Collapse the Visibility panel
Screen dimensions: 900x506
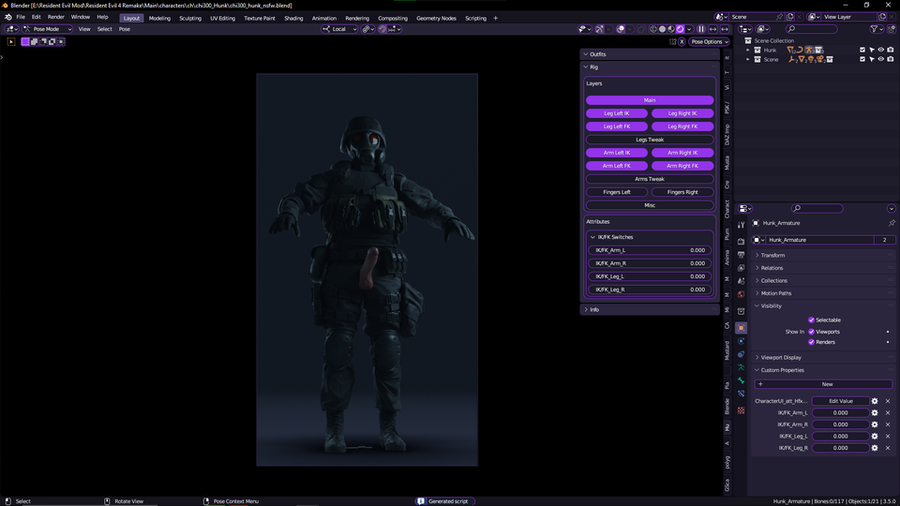[x=824, y=306]
